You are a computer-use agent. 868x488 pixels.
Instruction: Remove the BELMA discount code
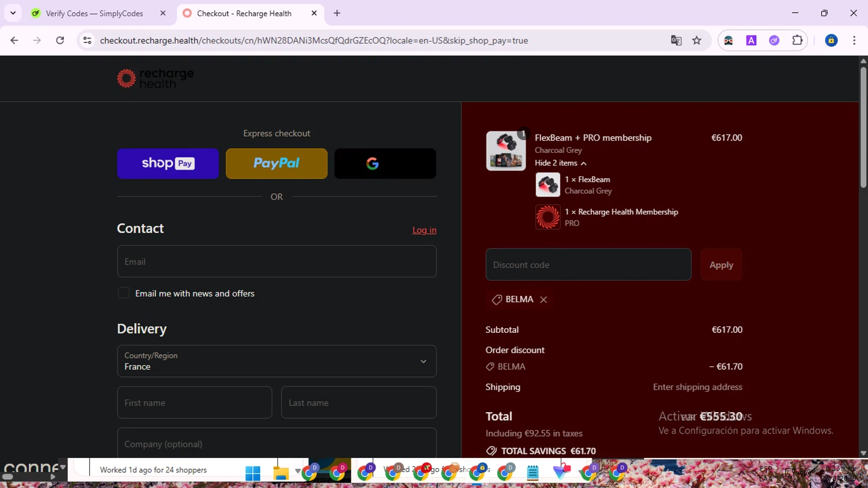click(543, 299)
